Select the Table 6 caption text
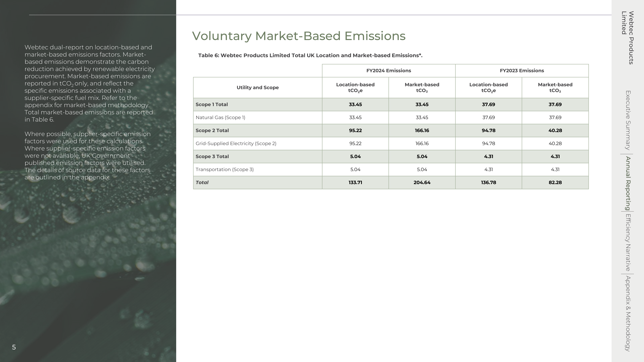 pyautogui.click(x=310, y=56)
